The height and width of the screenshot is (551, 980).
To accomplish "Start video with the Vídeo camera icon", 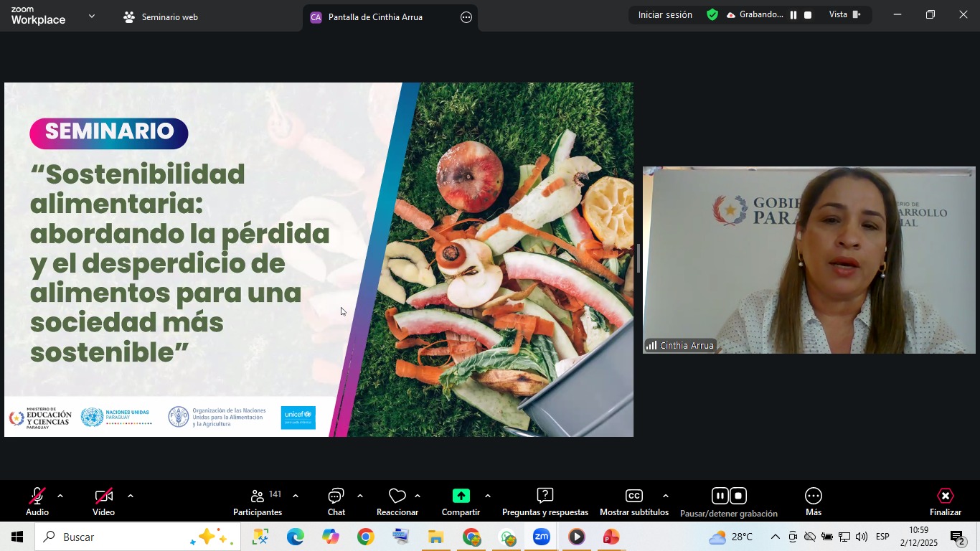I will 103,495.
